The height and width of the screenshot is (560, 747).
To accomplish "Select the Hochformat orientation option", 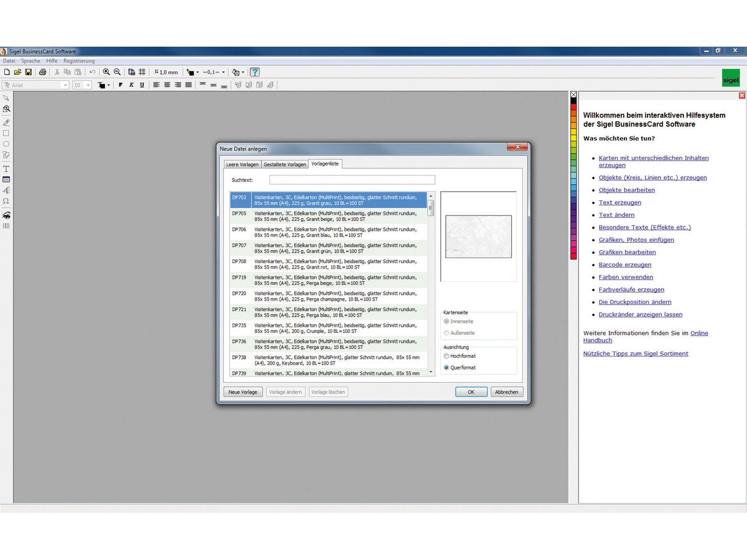I will click(x=446, y=356).
